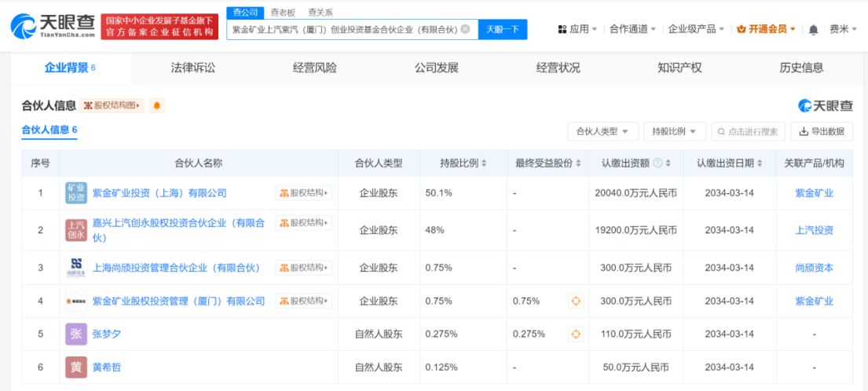Expand 费米 user menu
The image size is (868, 391).
[x=843, y=29]
